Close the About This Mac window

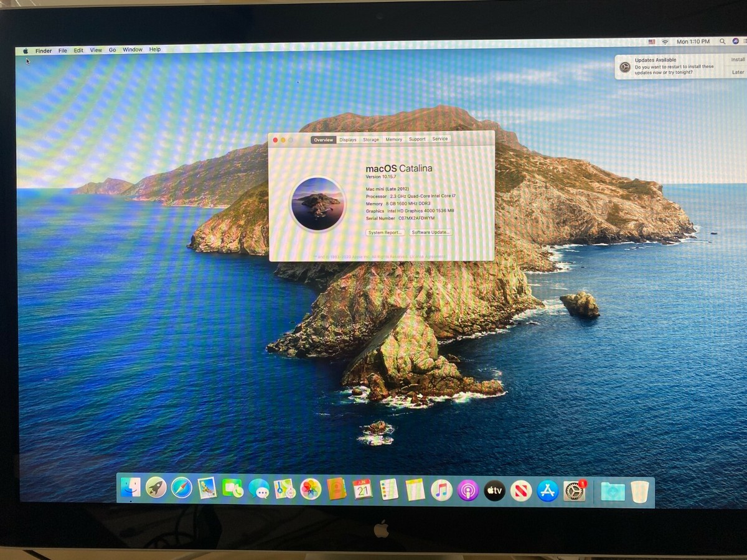[275, 141]
